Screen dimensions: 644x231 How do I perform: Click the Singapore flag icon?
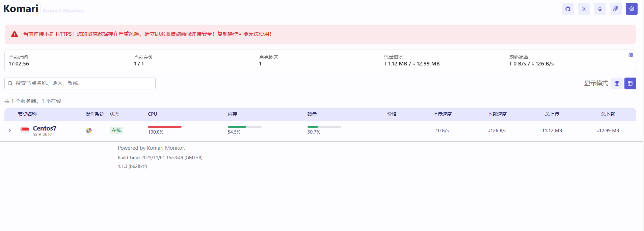[x=25, y=130]
